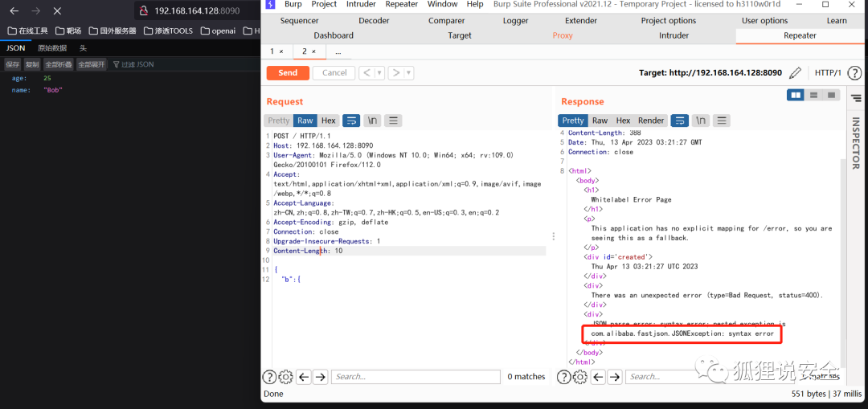Add a new Repeater tab with ellipsis
Viewport: 868px width, 409px height.
pyautogui.click(x=338, y=51)
